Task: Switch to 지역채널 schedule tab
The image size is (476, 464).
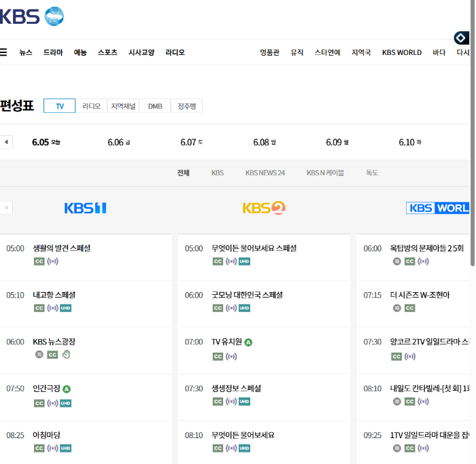Action: point(123,106)
